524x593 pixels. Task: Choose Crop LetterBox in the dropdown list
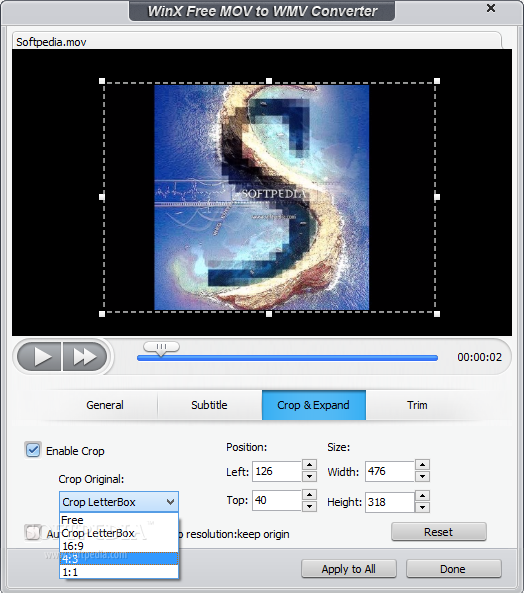pos(119,533)
